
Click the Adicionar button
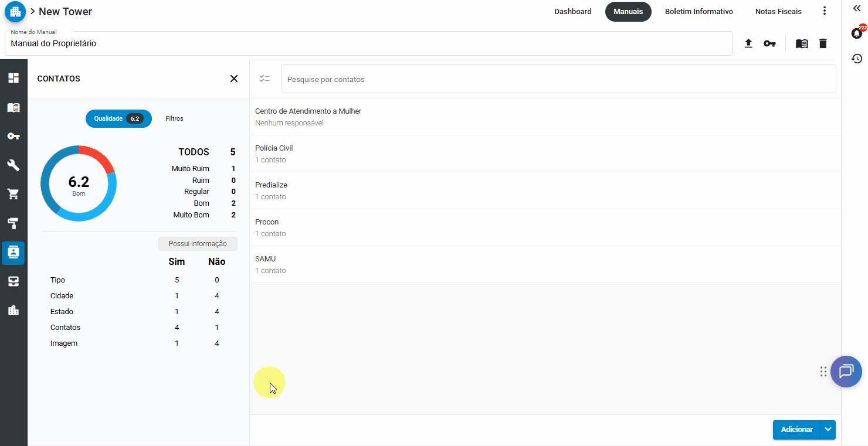[x=796, y=430]
